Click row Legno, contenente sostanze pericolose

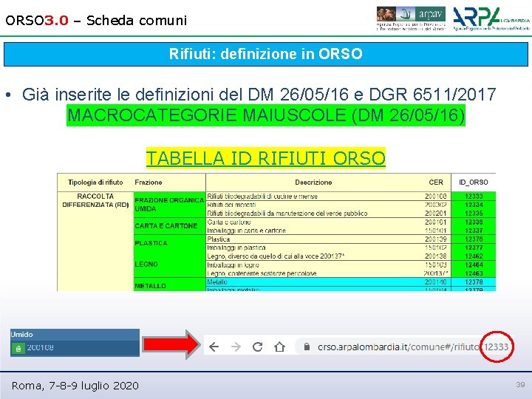[328, 273]
